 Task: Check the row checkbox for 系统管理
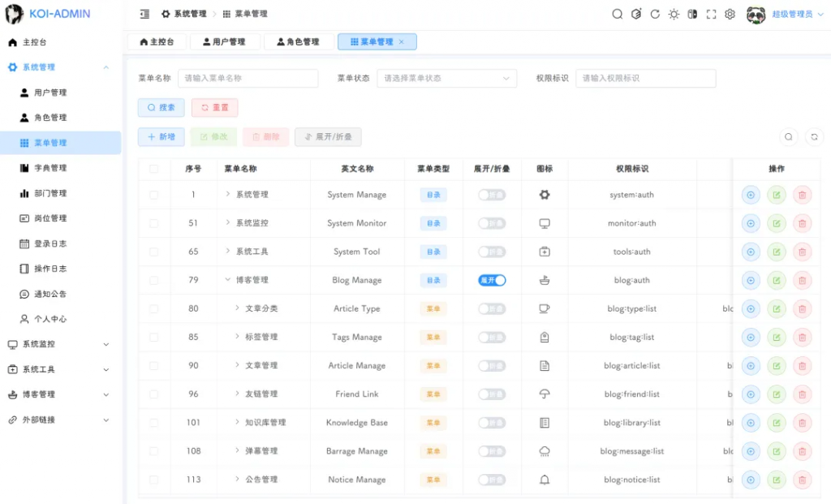click(x=153, y=195)
